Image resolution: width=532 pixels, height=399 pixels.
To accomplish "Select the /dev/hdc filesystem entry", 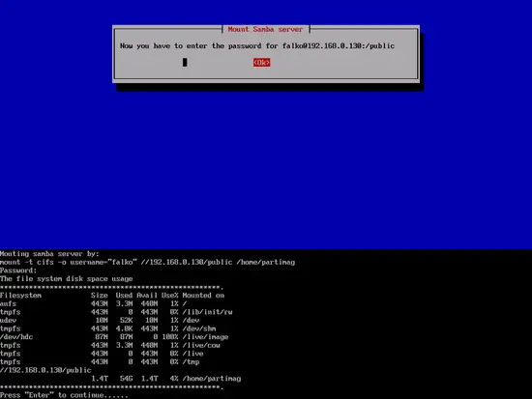I will click(16, 337).
